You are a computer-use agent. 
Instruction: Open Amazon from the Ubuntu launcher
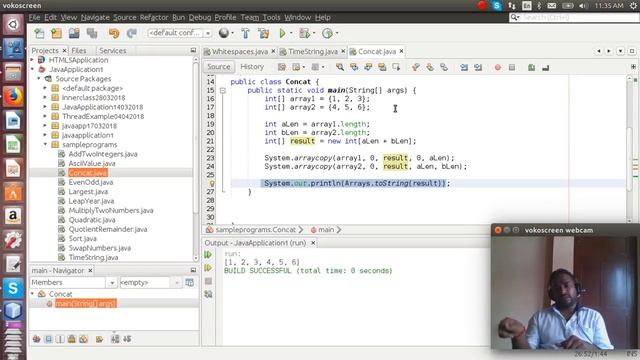[x=13, y=216]
